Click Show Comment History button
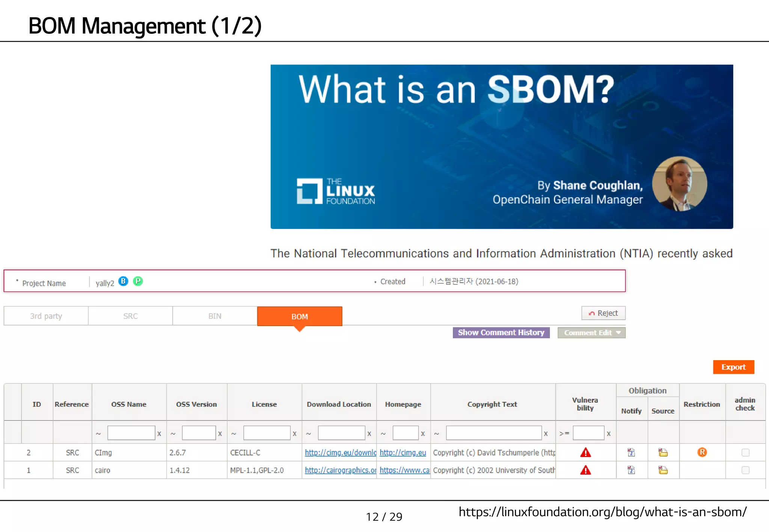 click(501, 332)
